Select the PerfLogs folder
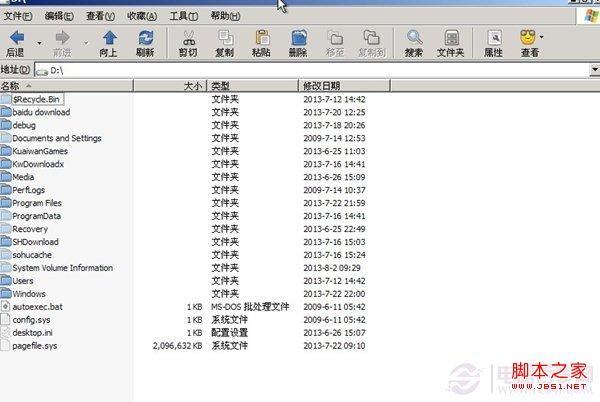 pos(29,190)
